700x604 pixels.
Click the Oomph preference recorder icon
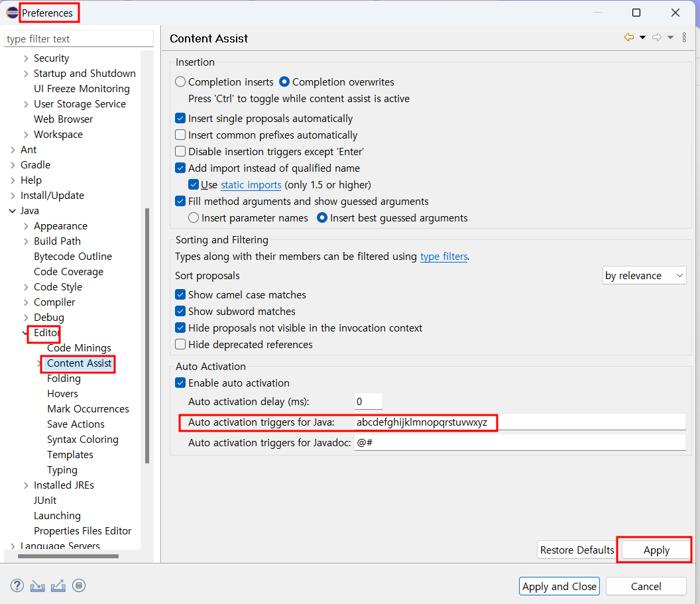[x=79, y=585]
